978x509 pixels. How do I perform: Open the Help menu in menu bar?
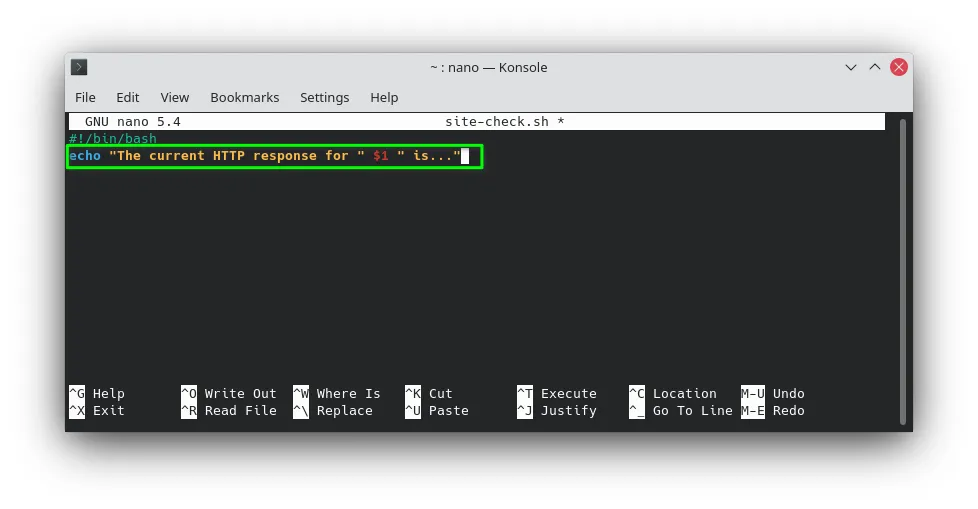point(384,97)
